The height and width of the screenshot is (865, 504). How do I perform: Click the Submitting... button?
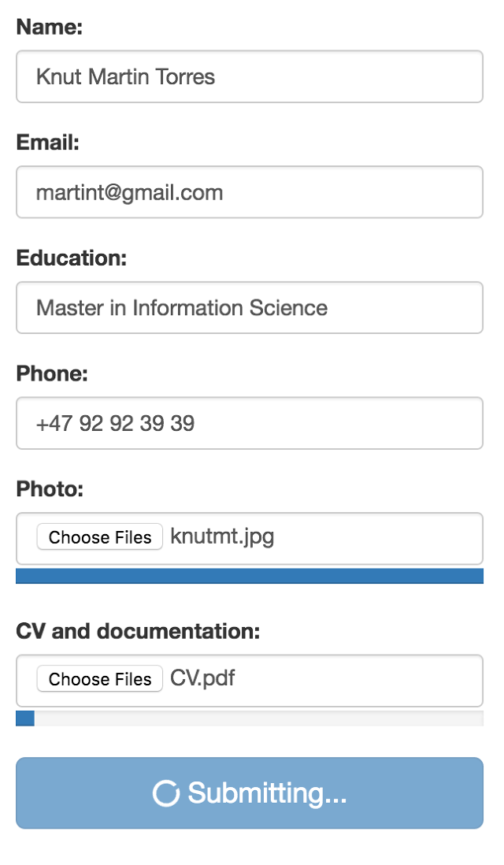(x=249, y=793)
